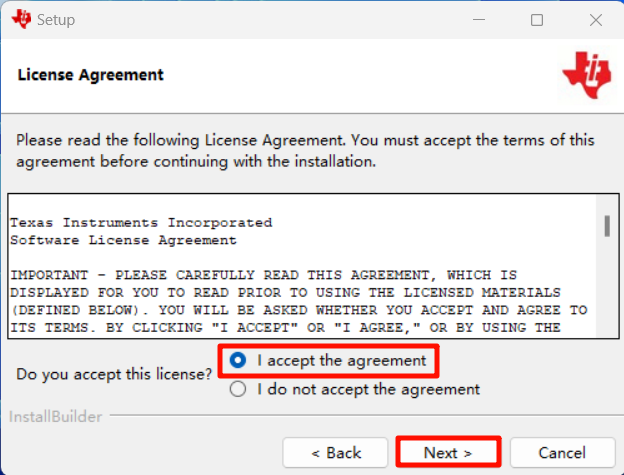Click the Texas Instruments icon in title bar
Image resolution: width=624 pixels, height=475 pixels.
point(21,19)
